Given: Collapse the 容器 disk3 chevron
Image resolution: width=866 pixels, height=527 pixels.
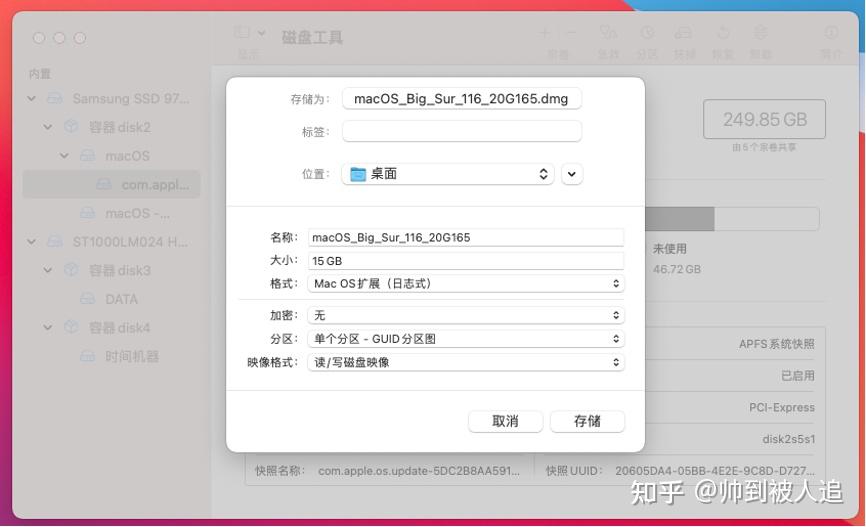Looking at the screenshot, I should pyautogui.click(x=48, y=270).
